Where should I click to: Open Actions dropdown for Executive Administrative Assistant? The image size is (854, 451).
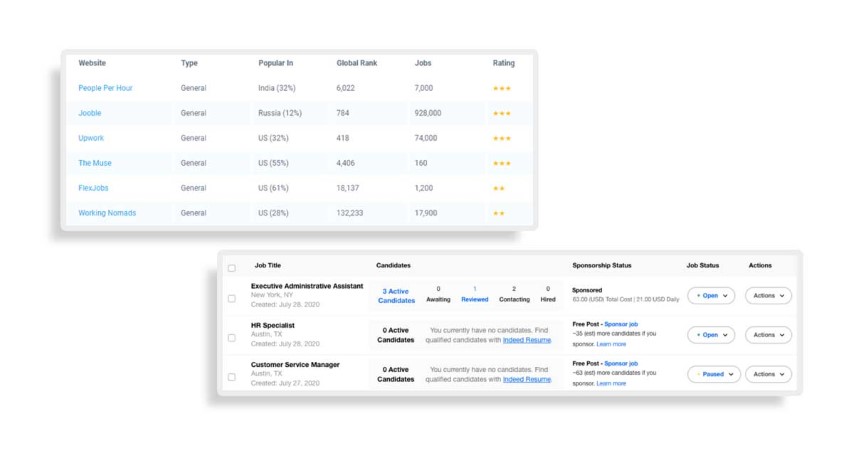[768, 296]
